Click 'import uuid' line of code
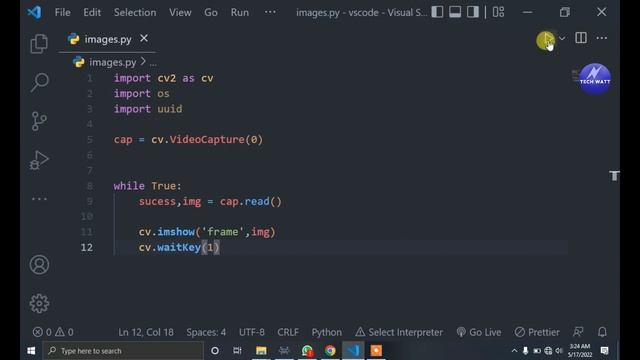The image size is (640, 360). [x=148, y=109]
